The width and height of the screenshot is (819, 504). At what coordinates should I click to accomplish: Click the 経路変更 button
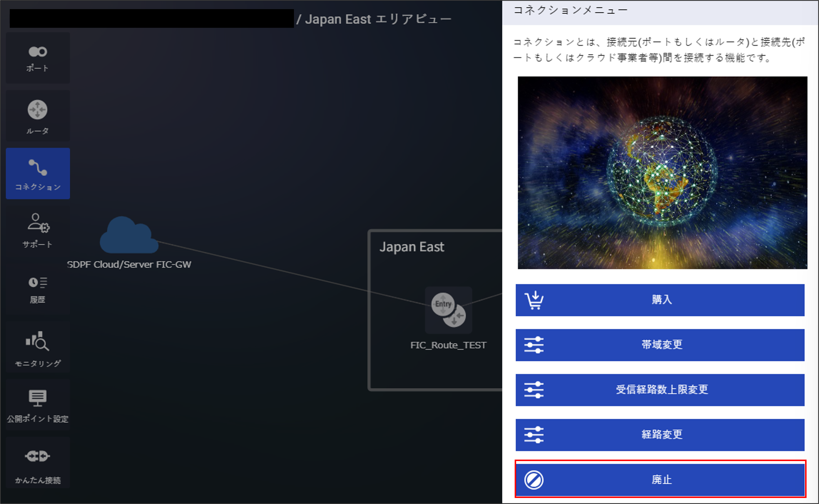(660, 435)
